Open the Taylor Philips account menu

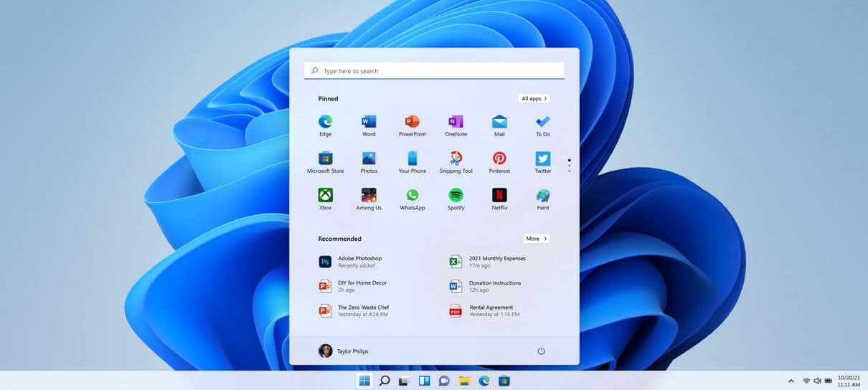click(344, 351)
